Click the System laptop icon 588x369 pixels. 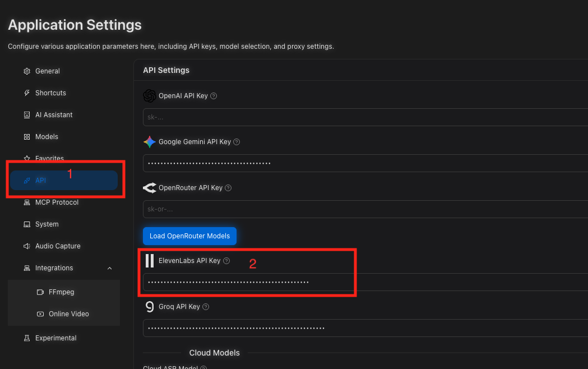coord(27,224)
